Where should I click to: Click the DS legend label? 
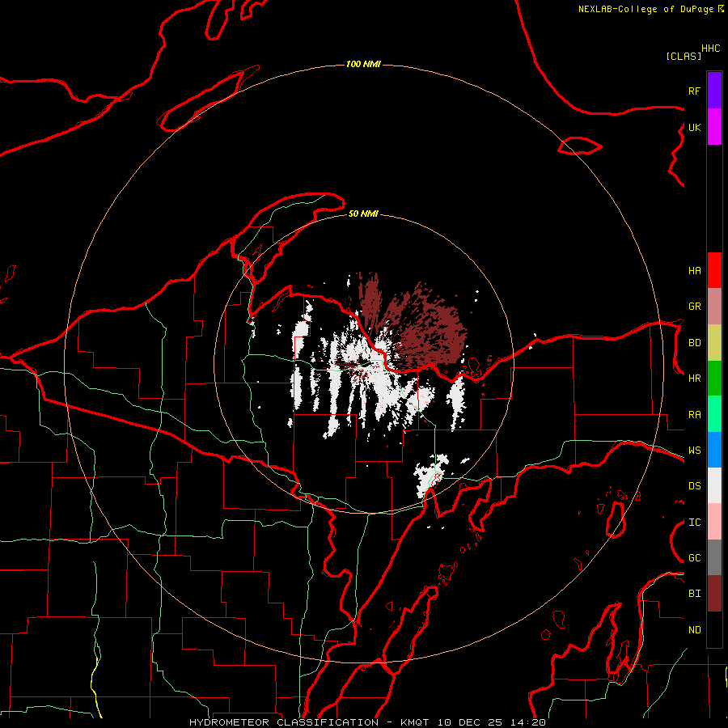pos(694,486)
